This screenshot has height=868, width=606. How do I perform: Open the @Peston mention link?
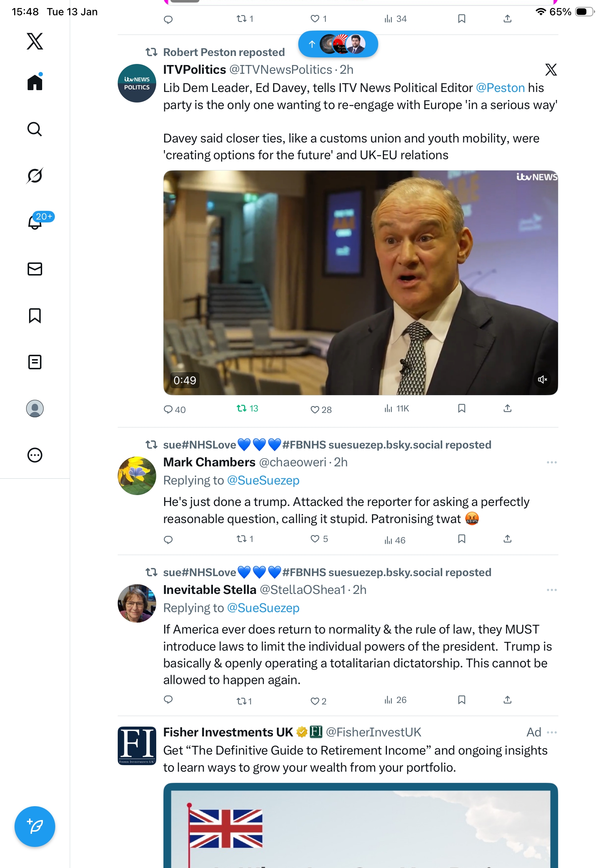pyautogui.click(x=500, y=88)
